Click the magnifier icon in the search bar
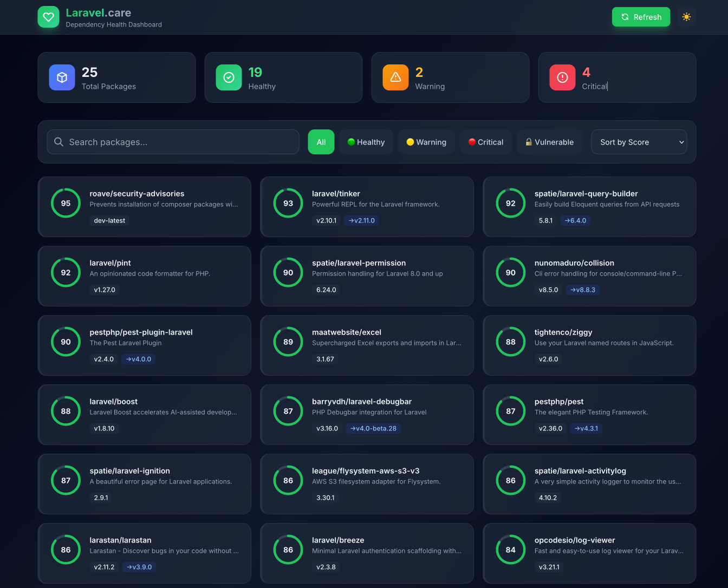This screenshot has height=588, width=728. pyautogui.click(x=58, y=142)
